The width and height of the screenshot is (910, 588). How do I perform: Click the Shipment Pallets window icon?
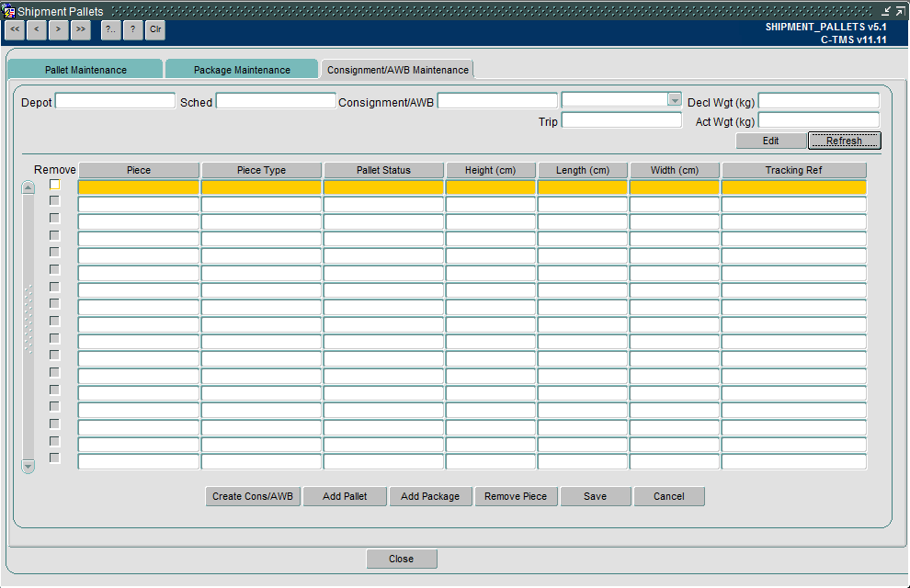click(x=8, y=11)
